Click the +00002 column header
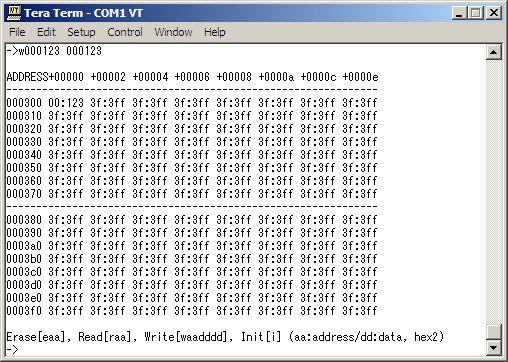This screenshot has width=508, height=362. [x=108, y=77]
